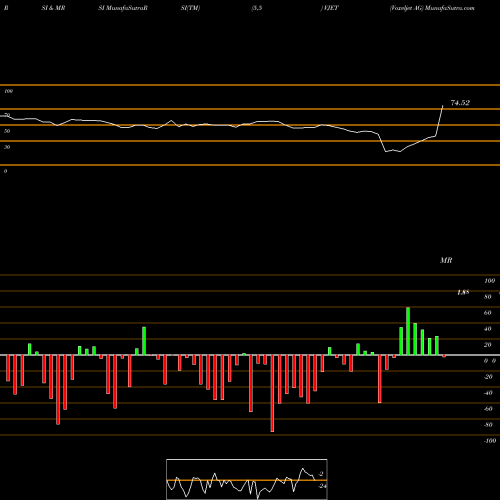Click the 50 label on RSI axis
This screenshot has width=500, height=500.
click(x=7, y=131)
